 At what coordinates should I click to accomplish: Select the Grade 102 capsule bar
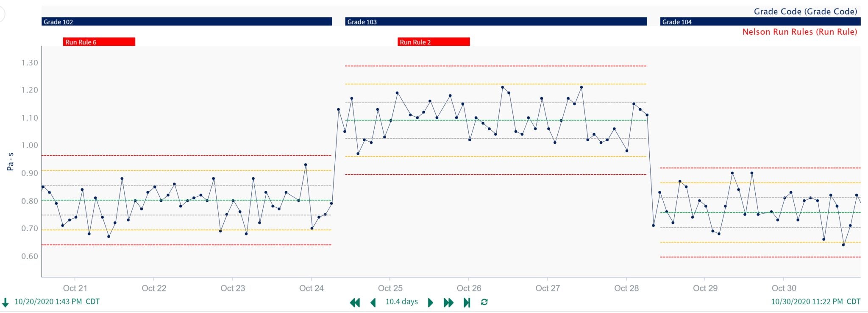[x=186, y=22]
